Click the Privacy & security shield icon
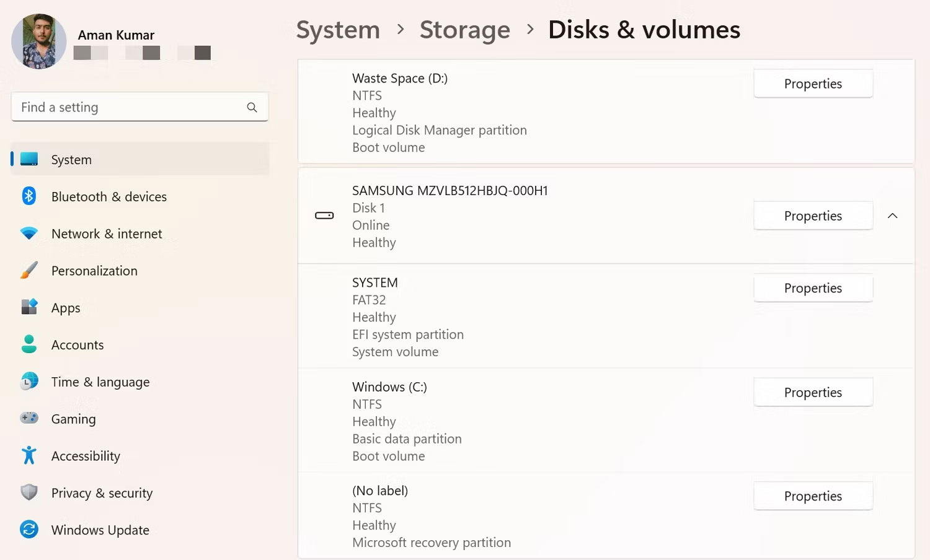The width and height of the screenshot is (930, 560). 29,492
